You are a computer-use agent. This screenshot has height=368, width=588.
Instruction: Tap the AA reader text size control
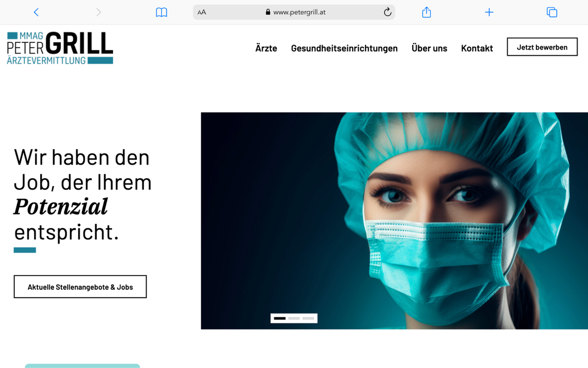coord(202,13)
